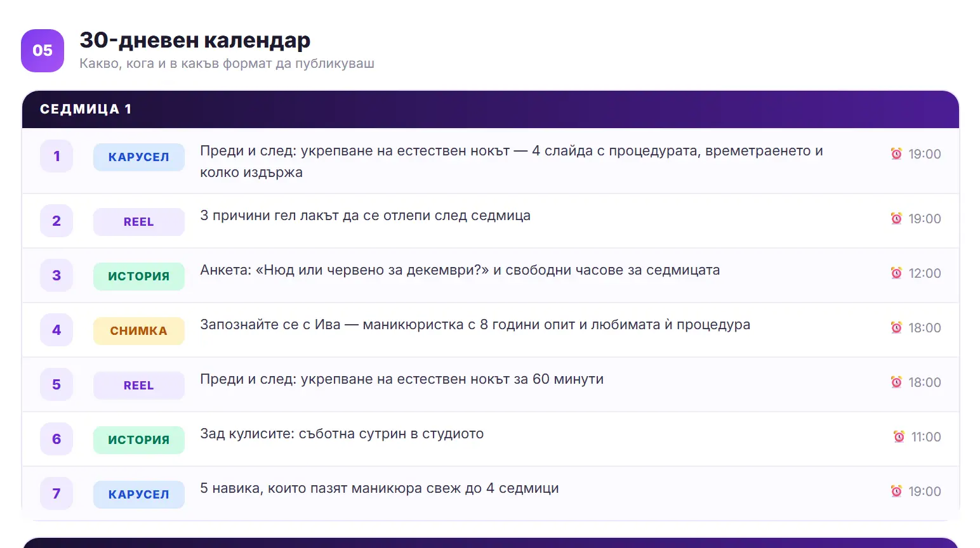Viewport: 980px width, 548px height.
Task: Click the 18:00 time in day 4 row
Action: 925,328
